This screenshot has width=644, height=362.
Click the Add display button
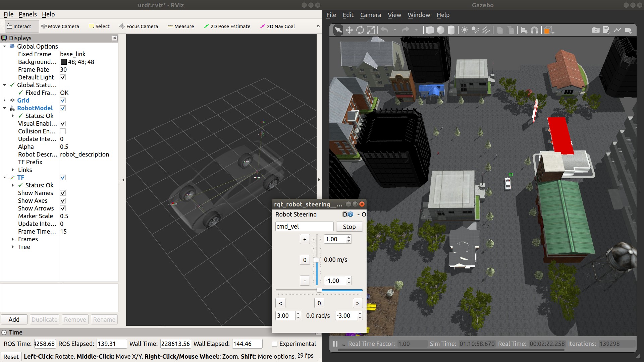[x=14, y=319]
